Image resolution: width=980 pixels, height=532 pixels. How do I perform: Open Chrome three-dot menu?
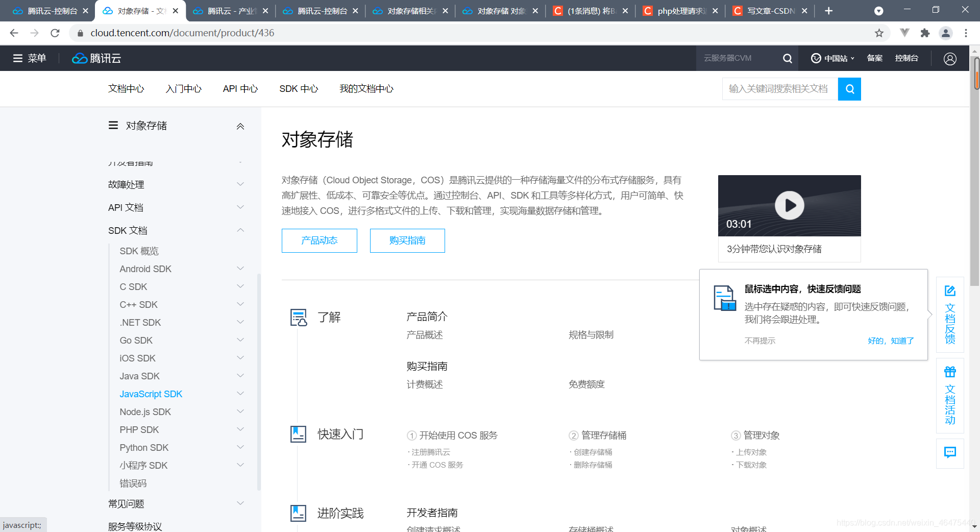[966, 33]
